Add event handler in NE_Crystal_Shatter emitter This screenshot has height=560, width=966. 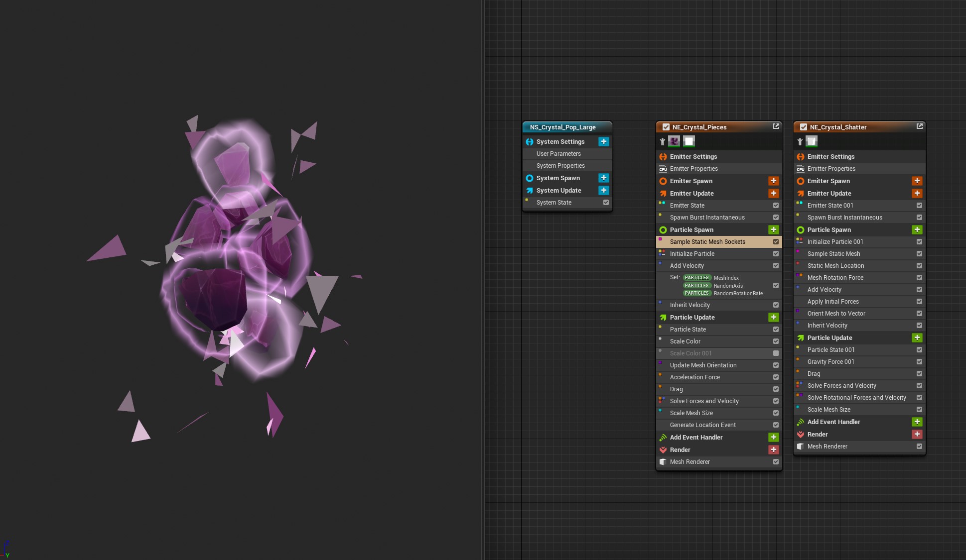[x=917, y=422]
